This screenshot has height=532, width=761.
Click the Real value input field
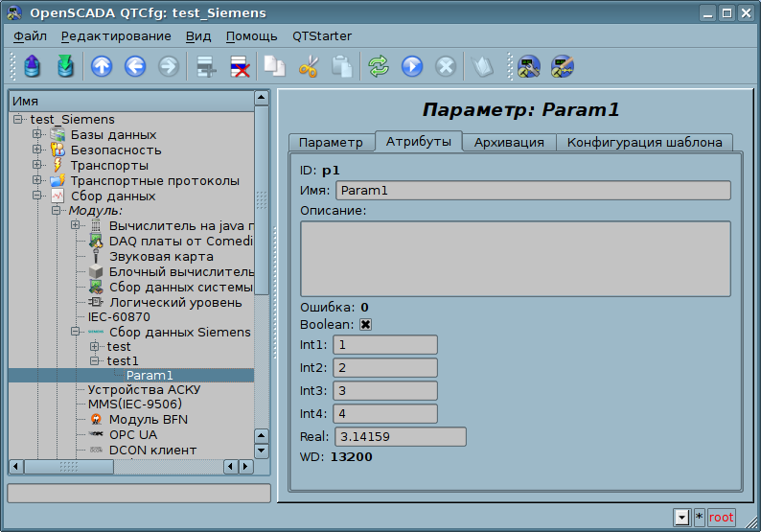click(x=399, y=437)
